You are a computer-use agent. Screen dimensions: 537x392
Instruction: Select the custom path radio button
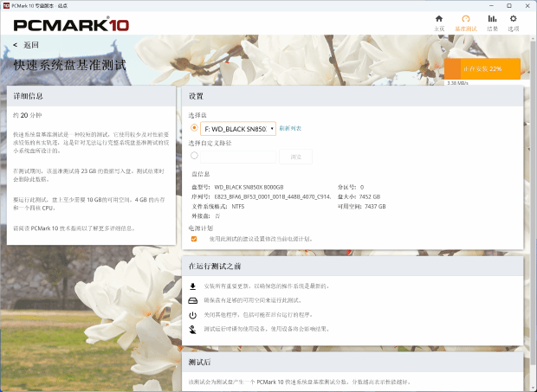(x=194, y=156)
